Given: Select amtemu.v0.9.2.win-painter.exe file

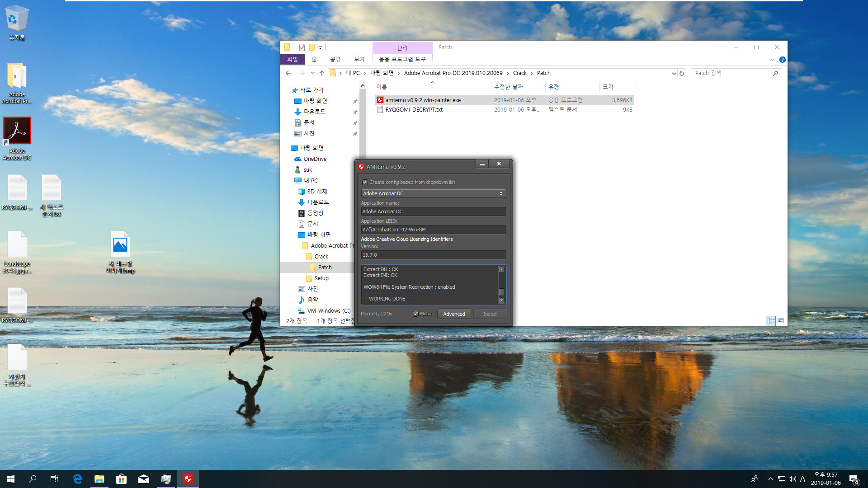Looking at the screenshot, I should (505, 100).
